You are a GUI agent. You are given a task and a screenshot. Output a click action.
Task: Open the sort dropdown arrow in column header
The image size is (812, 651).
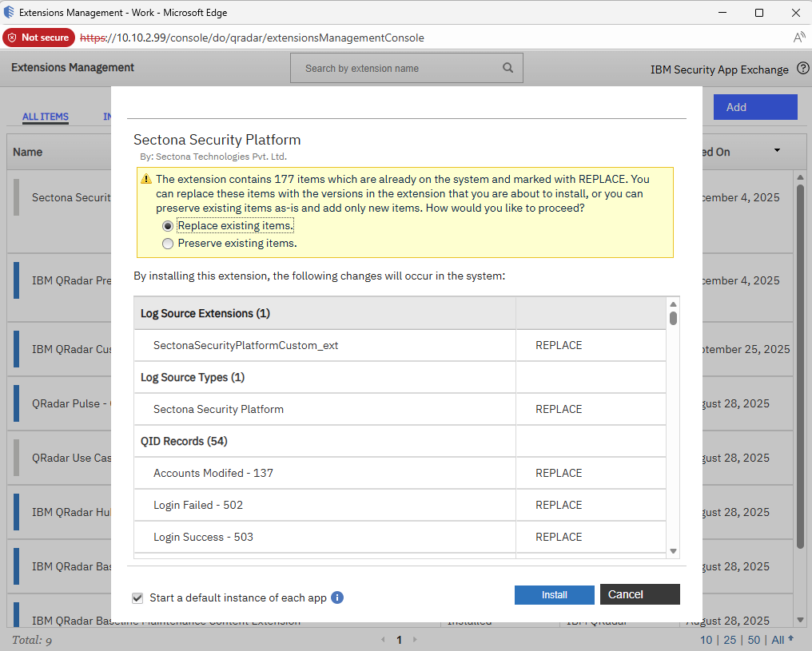pos(777,151)
